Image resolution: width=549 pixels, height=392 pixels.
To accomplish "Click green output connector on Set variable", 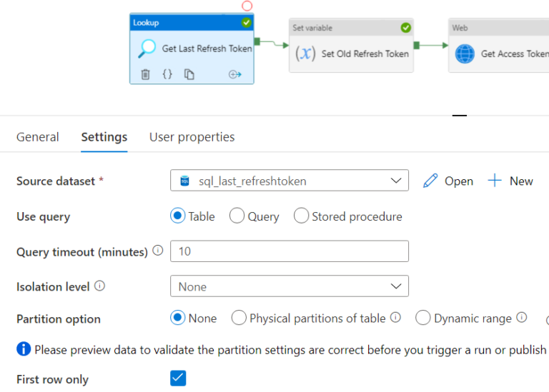I will pos(417,45).
